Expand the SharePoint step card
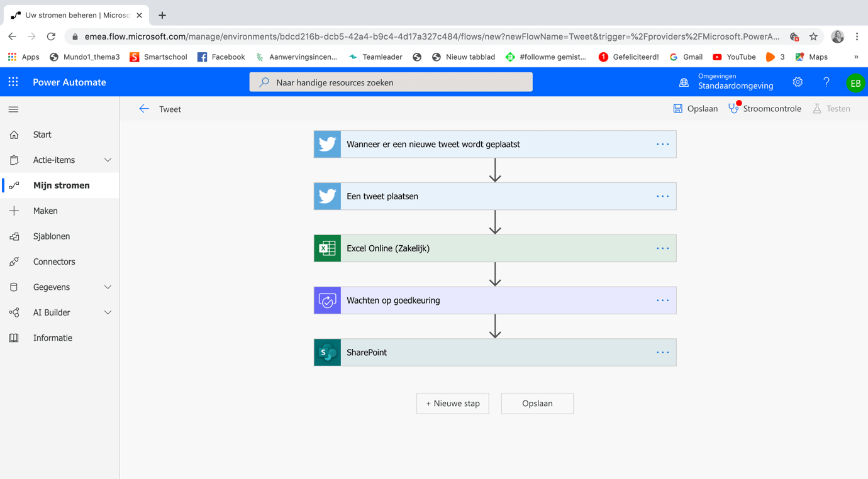 point(495,353)
